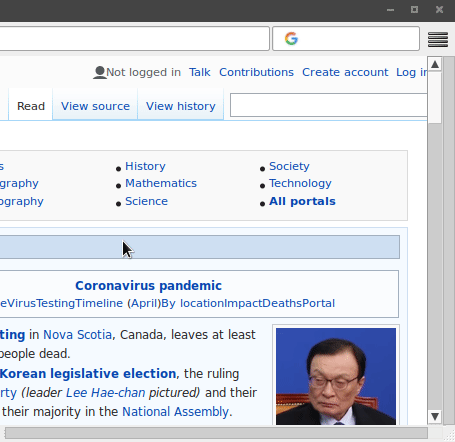Open the By location link
This screenshot has width=455, height=442.
point(193,303)
